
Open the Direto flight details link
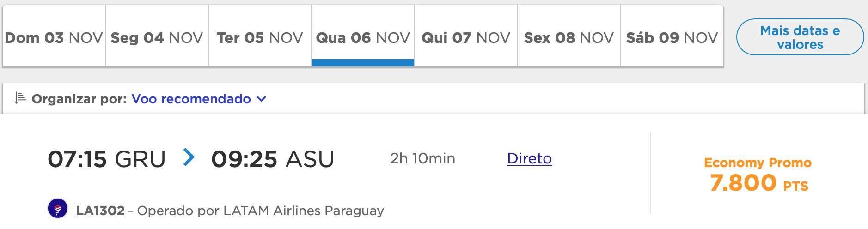coord(529,158)
